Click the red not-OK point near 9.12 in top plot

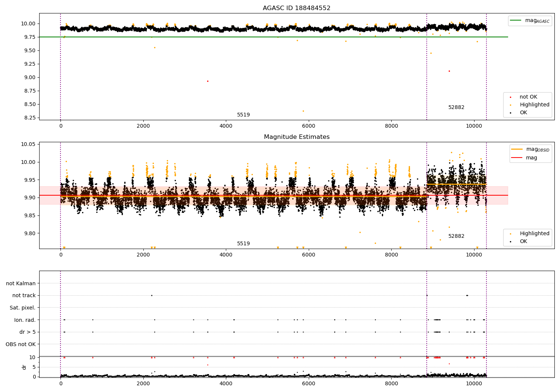[x=449, y=71]
